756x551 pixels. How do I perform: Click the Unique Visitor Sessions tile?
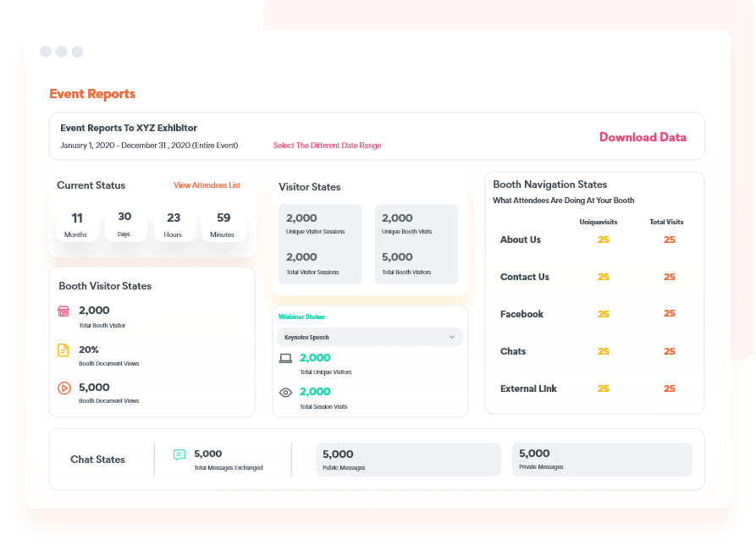tap(320, 223)
